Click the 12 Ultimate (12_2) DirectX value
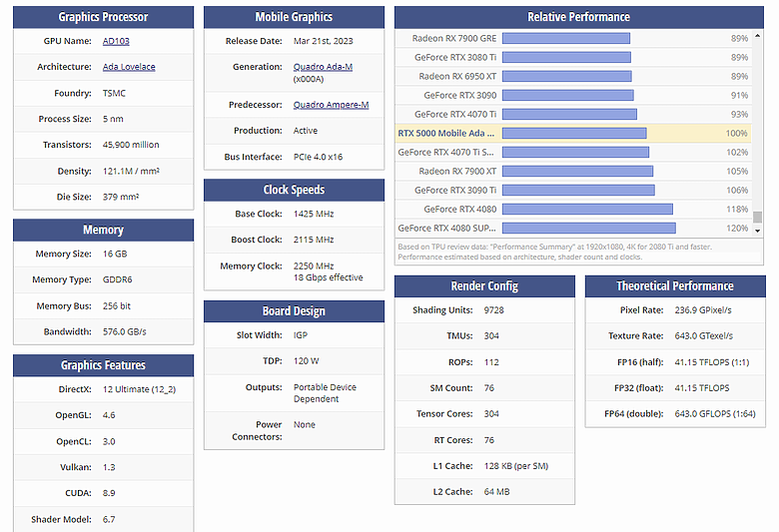This screenshot has height=532, width=779. tap(139, 389)
